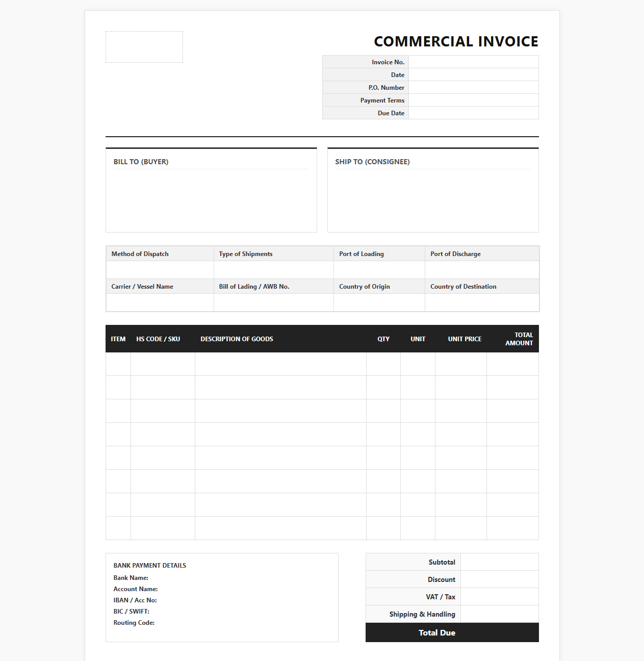Image resolution: width=644 pixels, height=661 pixels.
Task: Click the Shipping & Handling label
Action: point(422,614)
